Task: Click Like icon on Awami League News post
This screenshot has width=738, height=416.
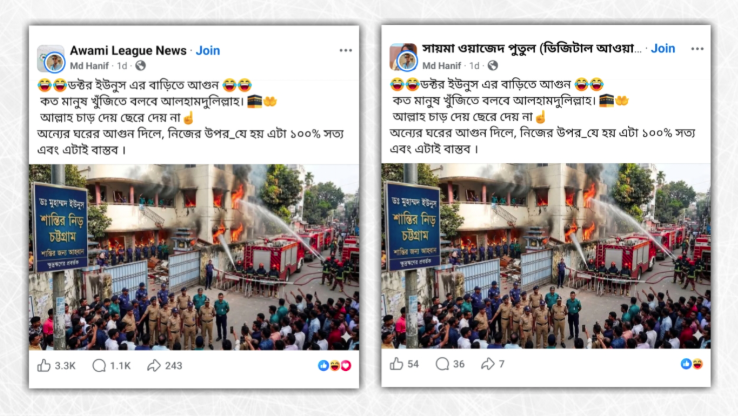Action: tap(44, 366)
